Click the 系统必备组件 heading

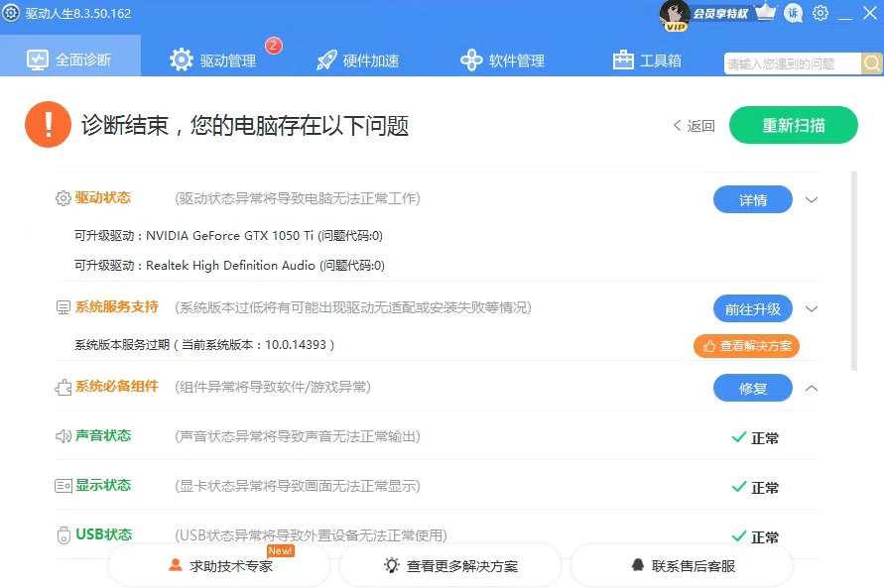(117, 387)
